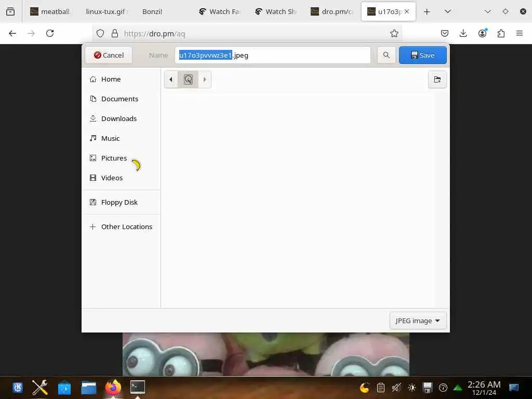The image size is (532, 399).
Task: Open the browser Downloads panel icon
Action: 463,33
